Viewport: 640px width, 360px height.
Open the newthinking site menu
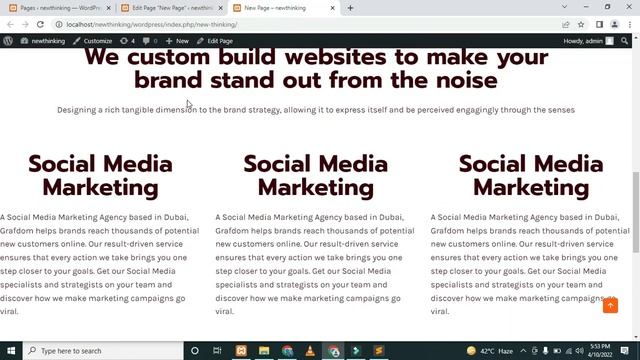point(43,41)
